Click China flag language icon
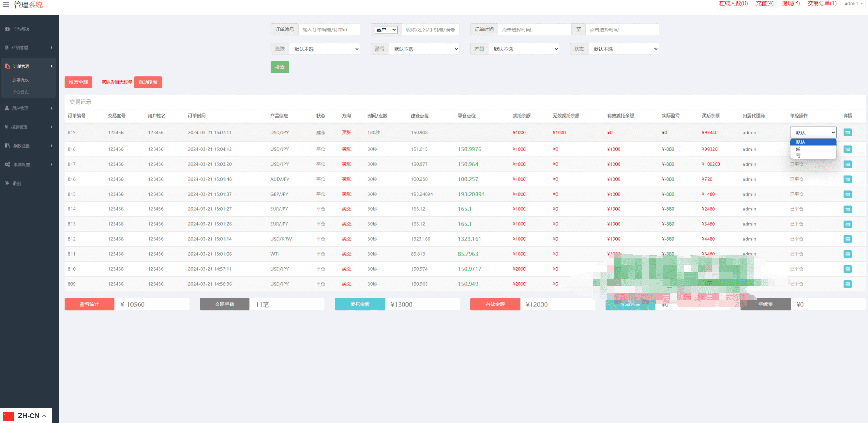Image resolution: width=868 pixels, height=423 pixels. [x=8, y=416]
